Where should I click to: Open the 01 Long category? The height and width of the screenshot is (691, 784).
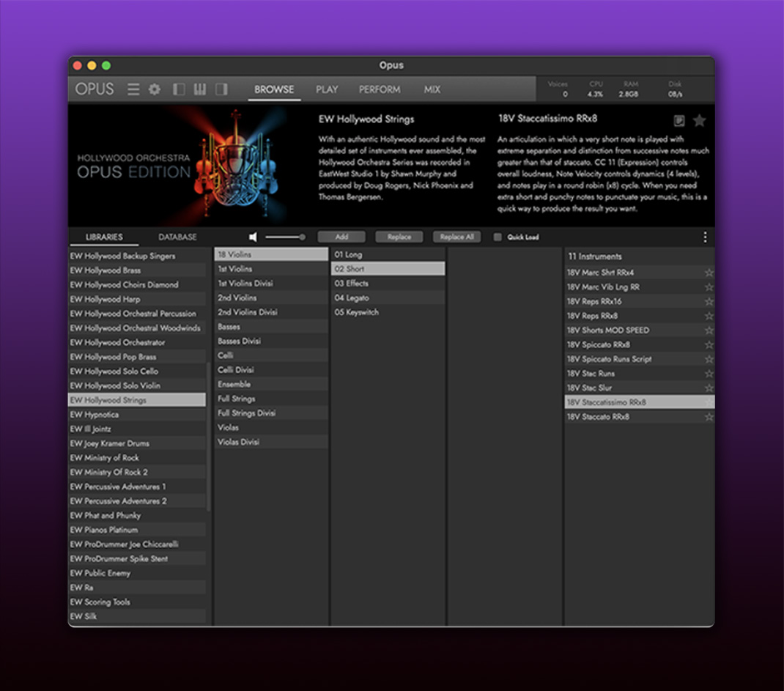tap(388, 254)
